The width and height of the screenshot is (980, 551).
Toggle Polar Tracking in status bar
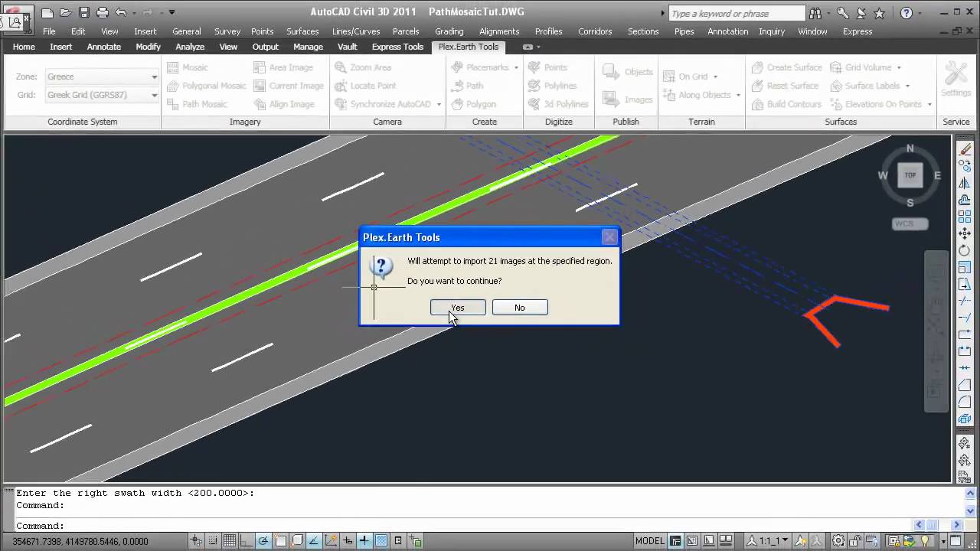[x=263, y=541]
